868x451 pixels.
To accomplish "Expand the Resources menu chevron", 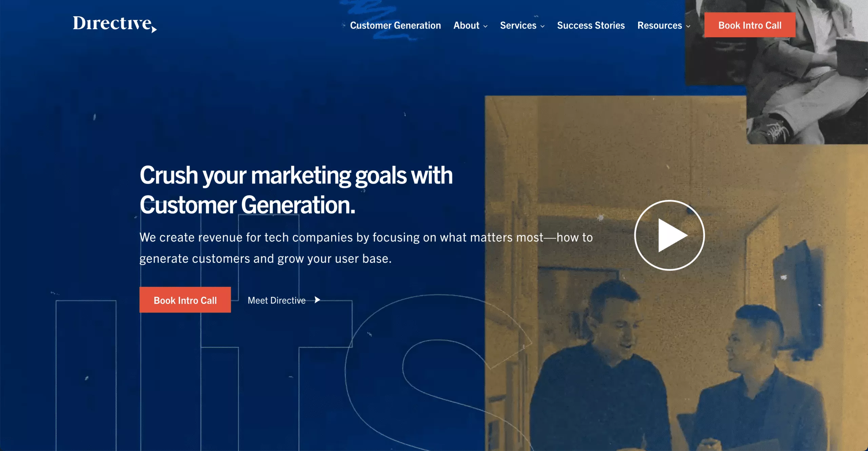I will pos(688,26).
